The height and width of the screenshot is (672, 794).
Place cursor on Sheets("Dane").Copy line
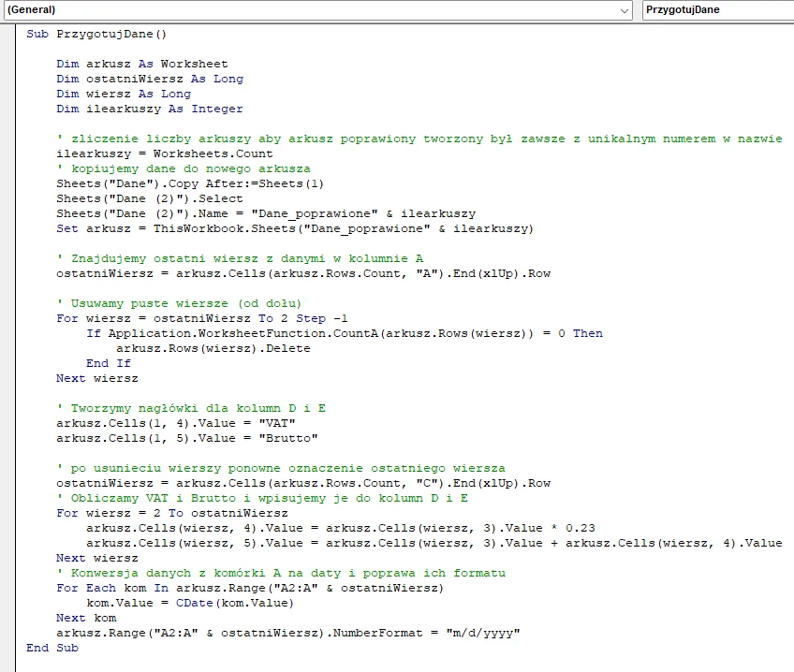tap(190, 183)
